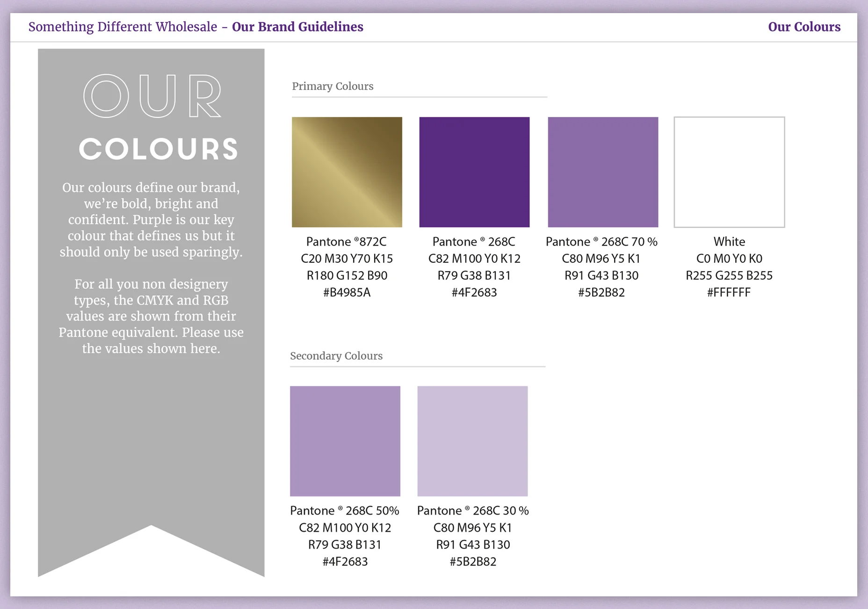Click the "Pantone ® 268C 50%" label
Screen dimensions: 868x609
click(345, 511)
